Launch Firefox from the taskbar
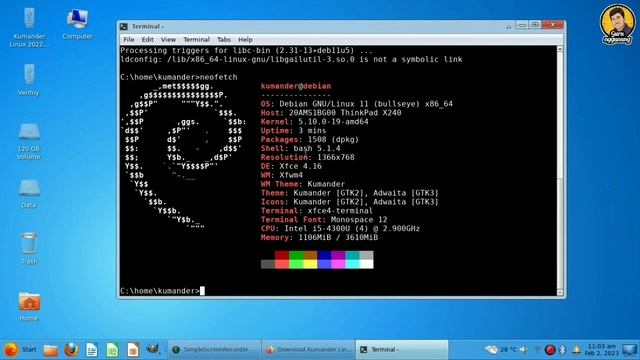Image resolution: width=640 pixels, height=360 pixels. tap(71, 350)
